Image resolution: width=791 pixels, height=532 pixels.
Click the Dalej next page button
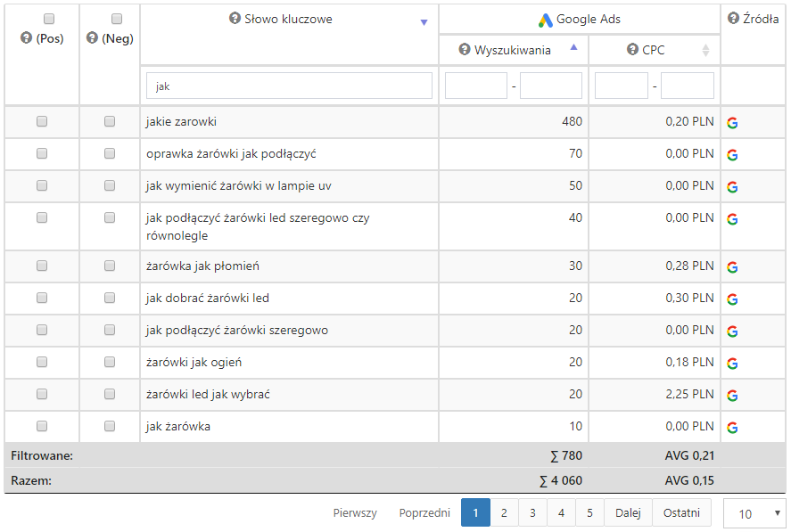(628, 512)
